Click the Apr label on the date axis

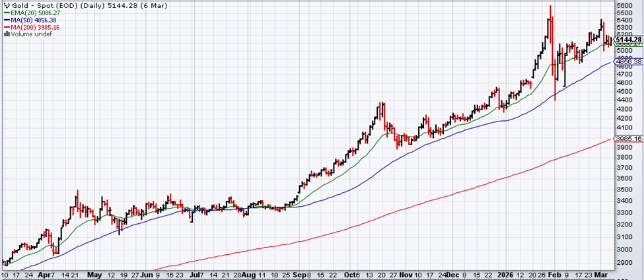coord(45,274)
